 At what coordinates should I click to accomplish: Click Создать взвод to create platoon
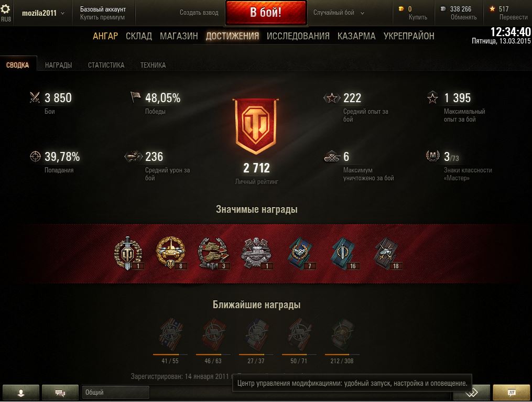pos(199,13)
